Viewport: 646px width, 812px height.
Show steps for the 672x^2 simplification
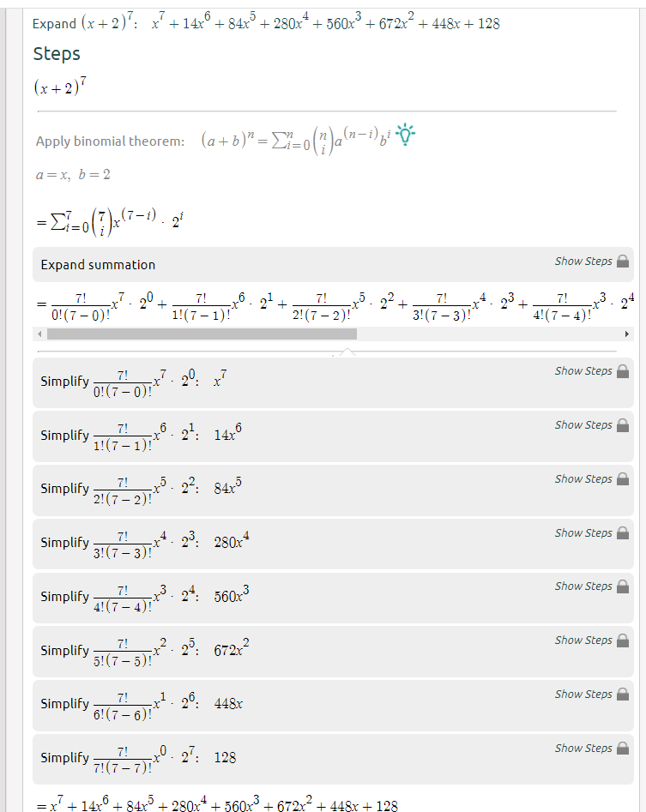pos(583,641)
